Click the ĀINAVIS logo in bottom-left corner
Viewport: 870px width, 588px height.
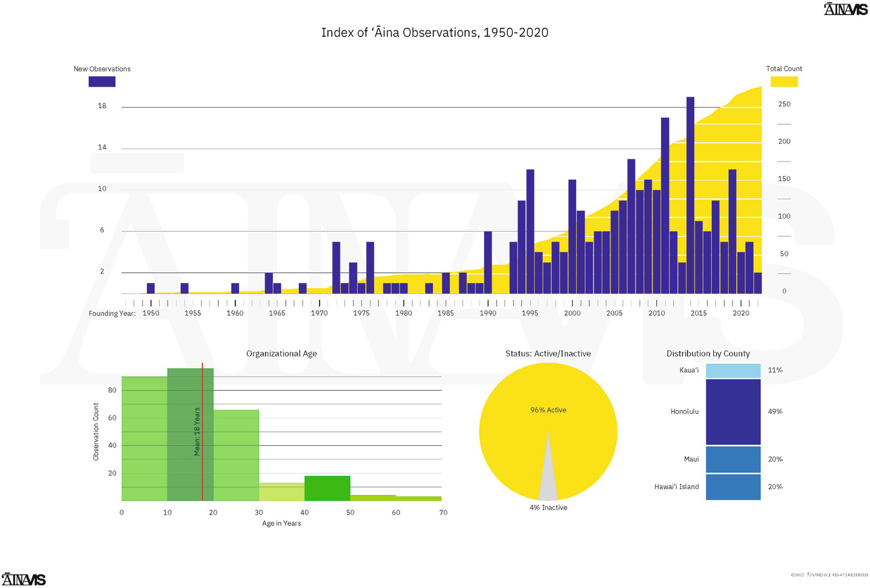click(x=24, y=580)
